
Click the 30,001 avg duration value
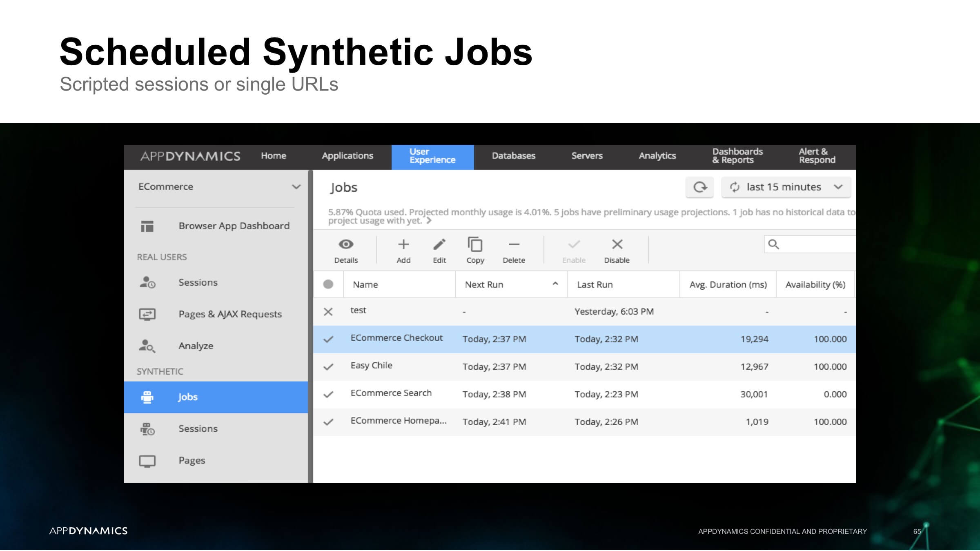coord(754,394)
